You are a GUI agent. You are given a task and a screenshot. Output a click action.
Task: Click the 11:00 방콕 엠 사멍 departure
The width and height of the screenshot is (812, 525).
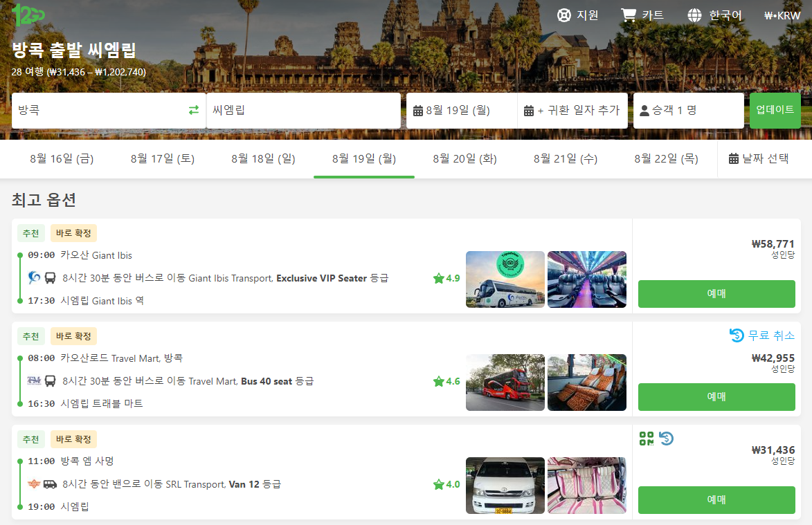click(71, 461)
